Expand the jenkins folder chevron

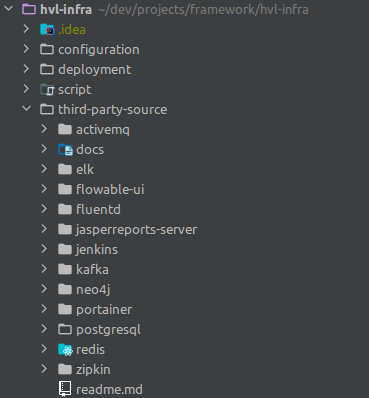[x=44, y=249]
